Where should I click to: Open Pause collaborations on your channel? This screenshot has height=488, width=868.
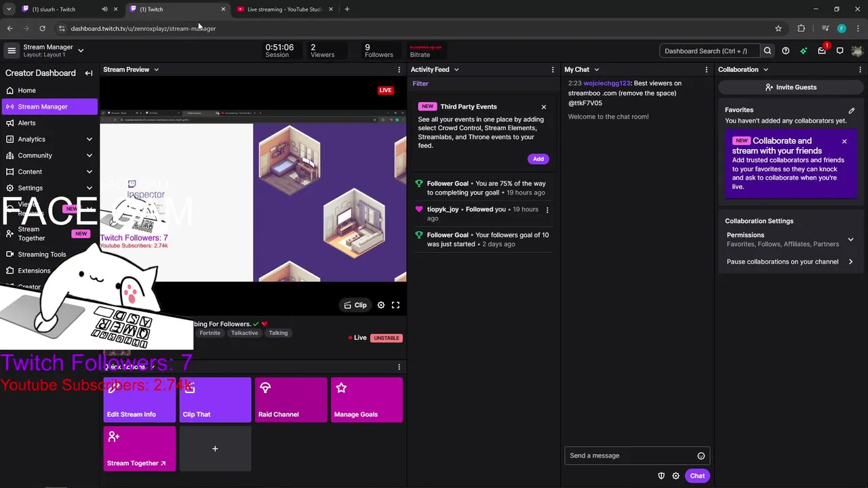tap(791, 262)
